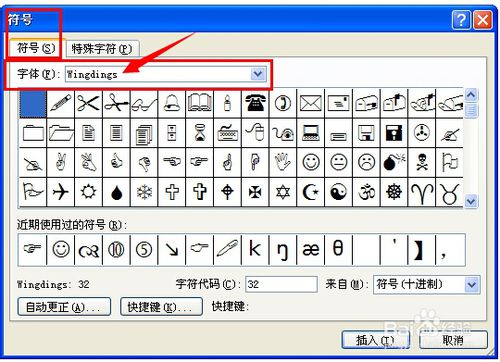Image resolution: width=500 pixels, height=362 pixels.
Task: Select the black floppy disk symbol
Action: click(x=394, y=133)
